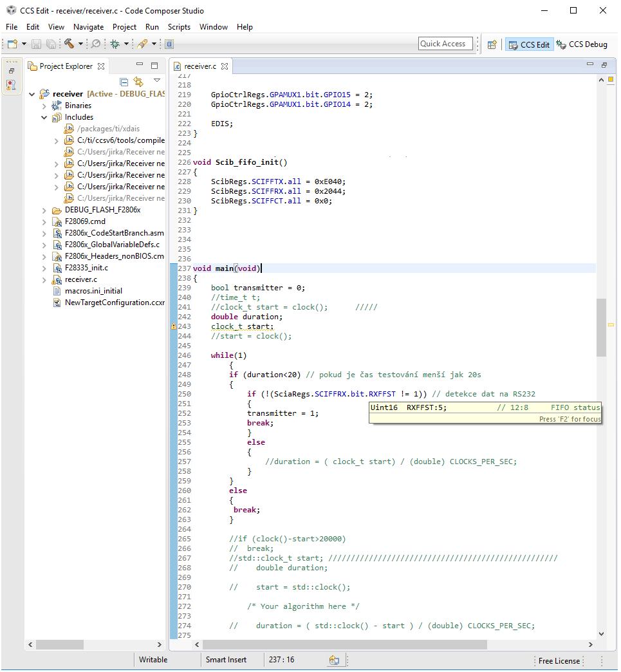
Task: Click the restore icon in left sidebar
Action: pyautogui.click(x=12, y=71)
